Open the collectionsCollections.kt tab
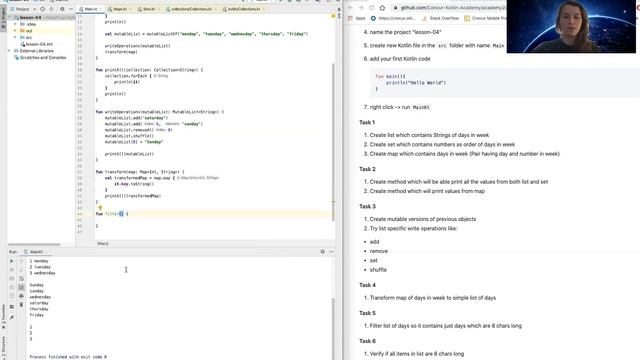This screenshot has height=360, width=640. coord(191,9)
